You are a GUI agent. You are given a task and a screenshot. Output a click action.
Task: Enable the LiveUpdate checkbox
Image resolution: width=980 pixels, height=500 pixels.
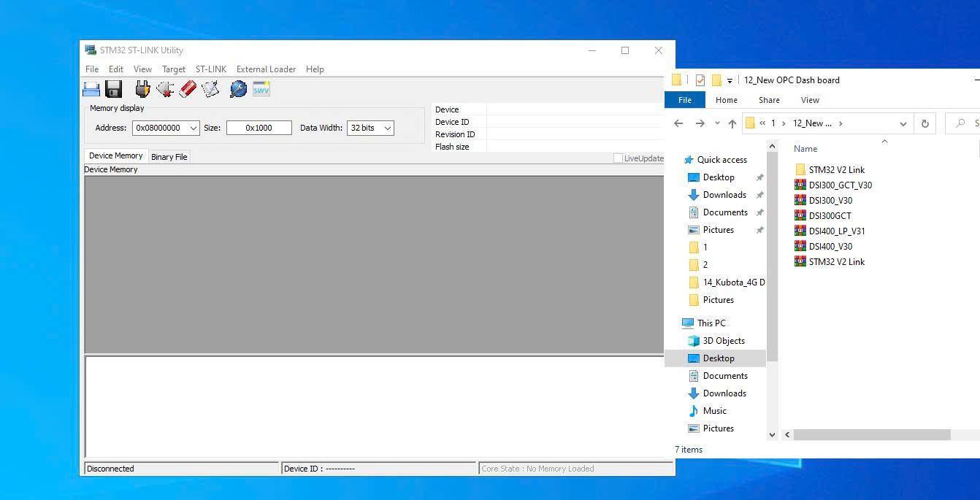click(618, 158)
